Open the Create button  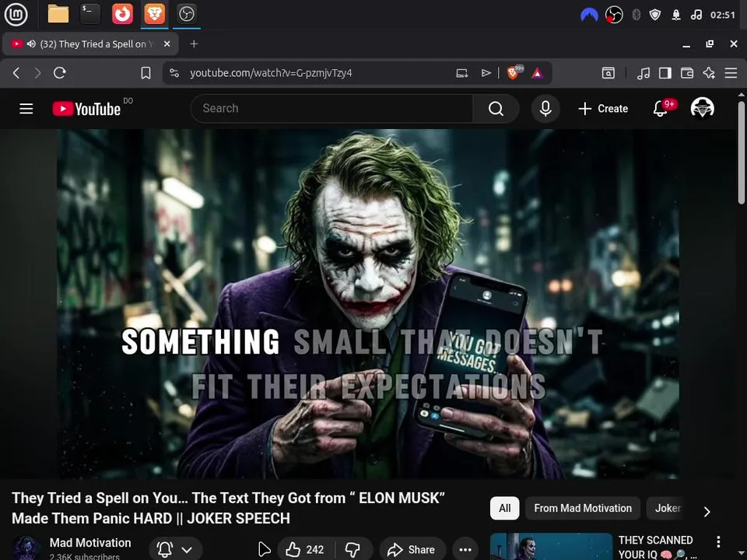(603, 109)
